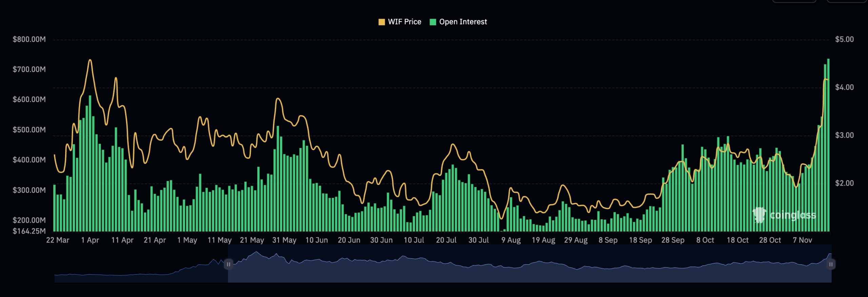Click the yellow WIF Price color swatch
Image resolution: width=868 pixels, height=297 pixels.
pyautogui.click(x=382, y=22)
